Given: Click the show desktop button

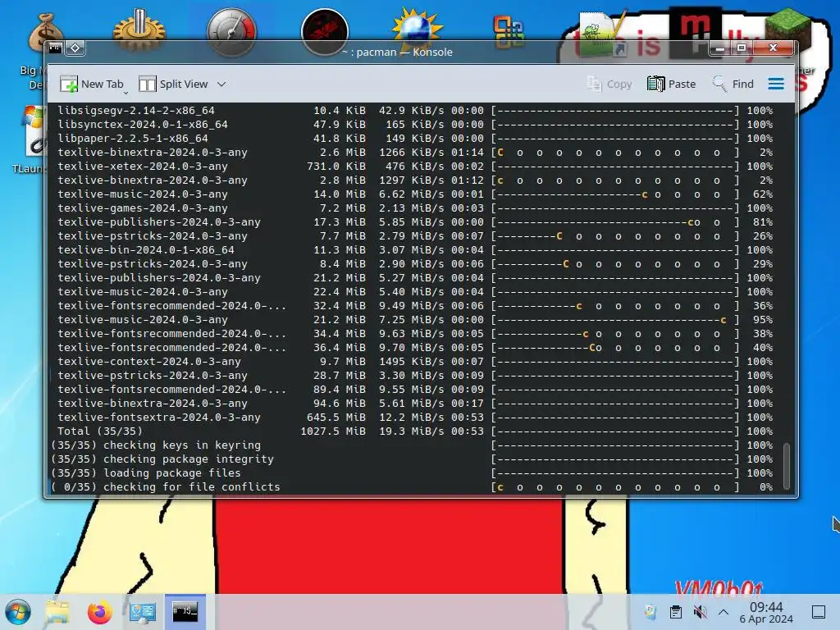Looking at the screenshot, I should pos(819,611).
